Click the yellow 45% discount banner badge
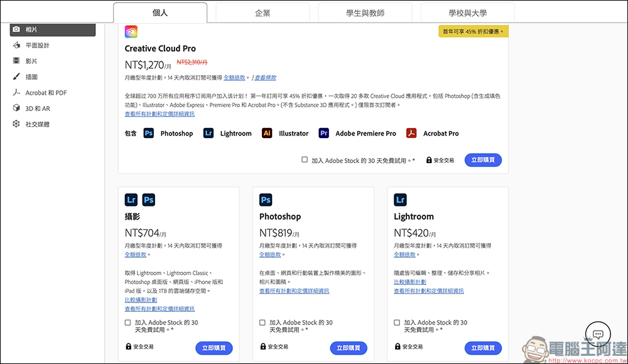Screen dimensions: 628x364 point(473,31)
